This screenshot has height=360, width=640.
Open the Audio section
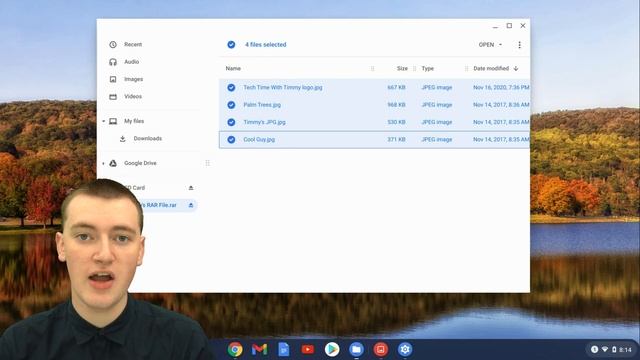point(131,62)
